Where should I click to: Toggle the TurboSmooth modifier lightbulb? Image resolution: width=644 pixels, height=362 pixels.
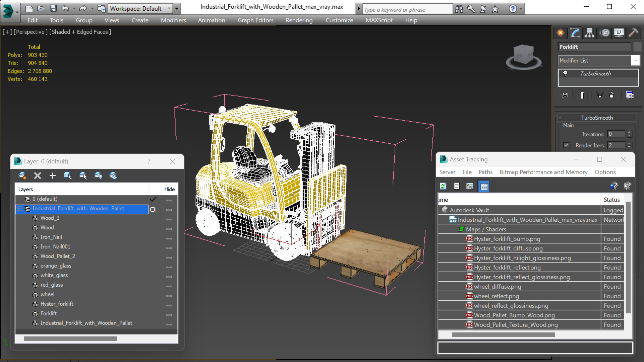pos(565,73)
